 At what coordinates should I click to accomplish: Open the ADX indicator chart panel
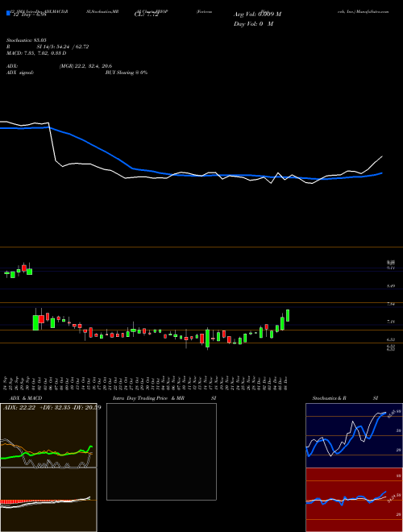point(48,435)
